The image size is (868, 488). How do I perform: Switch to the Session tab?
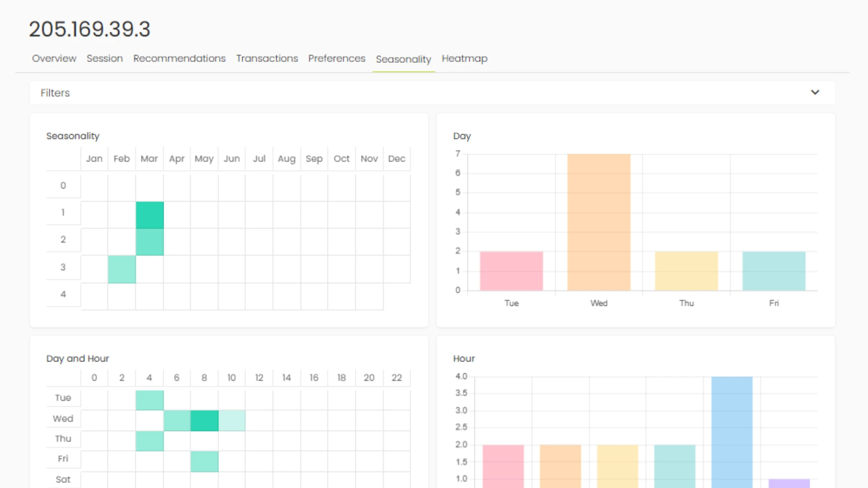(104, 59)
